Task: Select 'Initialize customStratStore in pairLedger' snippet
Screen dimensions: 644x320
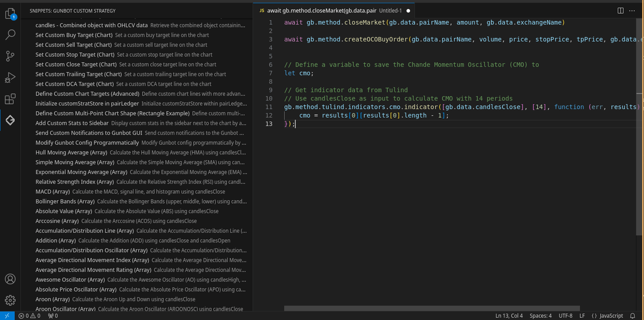Action: click(x=137, y=104)
